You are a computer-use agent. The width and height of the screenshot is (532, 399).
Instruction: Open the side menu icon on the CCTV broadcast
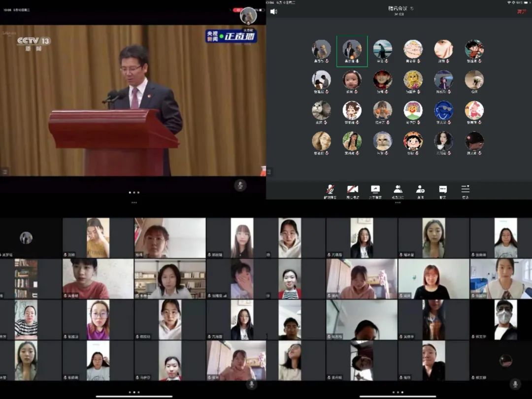point(5,172)
